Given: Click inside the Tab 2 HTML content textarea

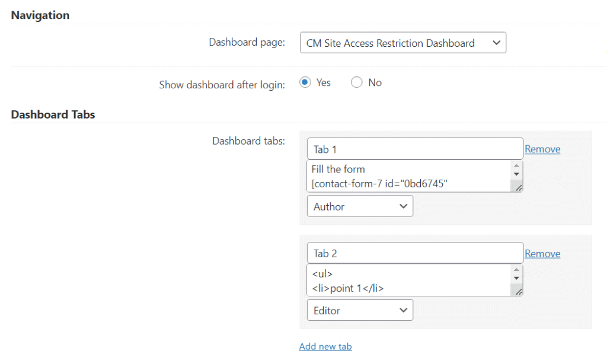Looking at the screenshot, I should point(408,280).
